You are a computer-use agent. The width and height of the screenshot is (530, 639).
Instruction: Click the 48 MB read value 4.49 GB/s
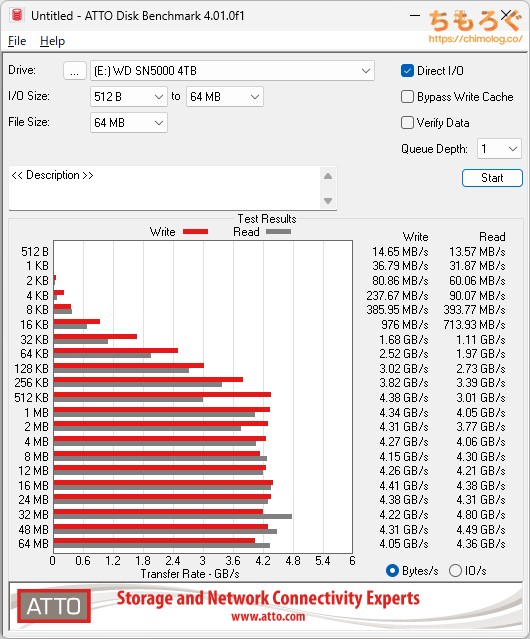pyautogui.click(x=481, y=529)
